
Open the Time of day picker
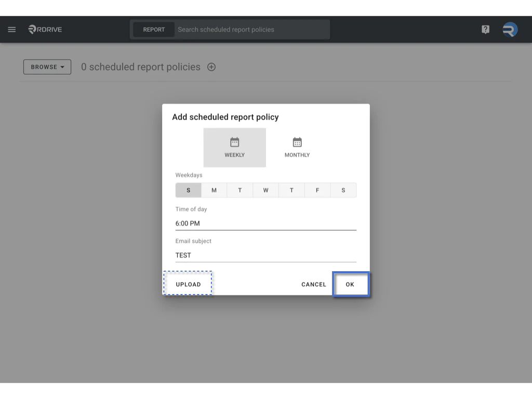click(265, 223)
